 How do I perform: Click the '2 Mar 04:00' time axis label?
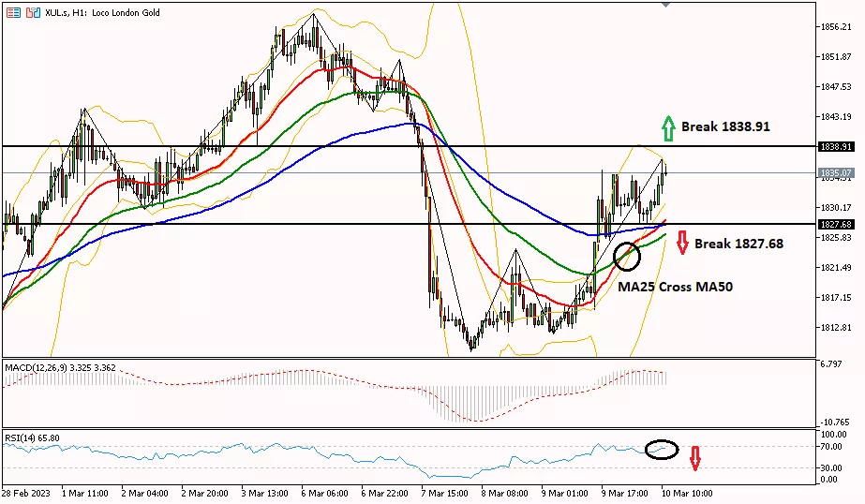(x=144, y=493)
